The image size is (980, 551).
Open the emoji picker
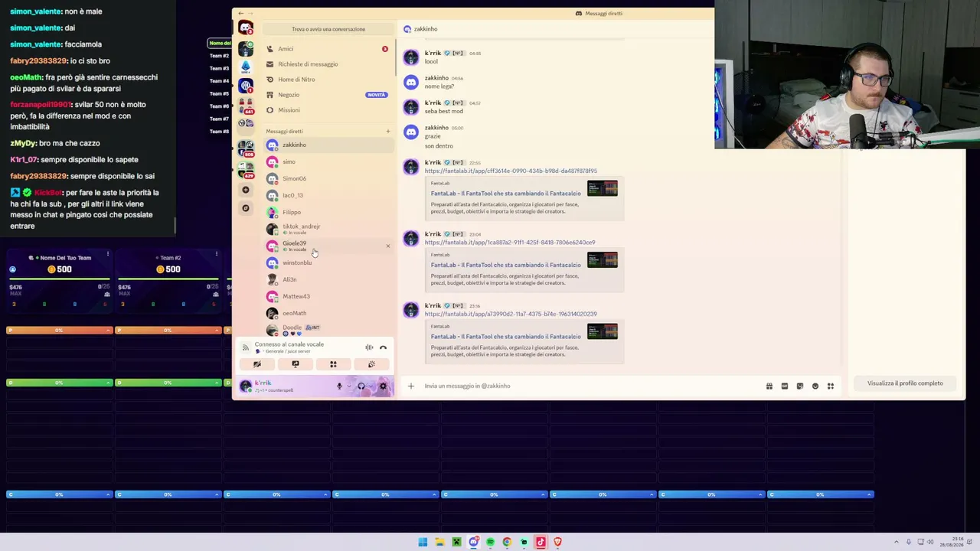click(815, 386)
